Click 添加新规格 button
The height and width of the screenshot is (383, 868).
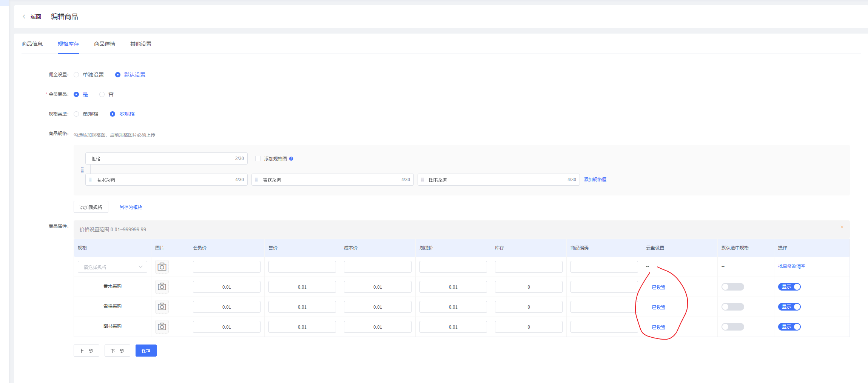[91, 207]
